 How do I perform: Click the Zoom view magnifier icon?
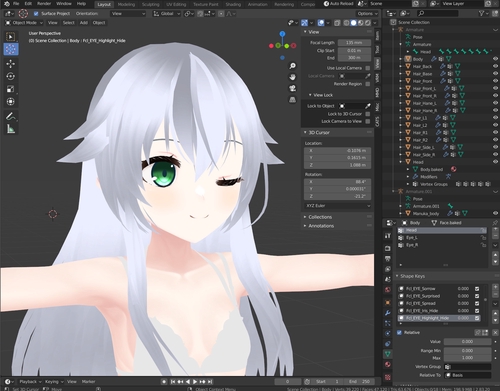(x=292, y=66)
